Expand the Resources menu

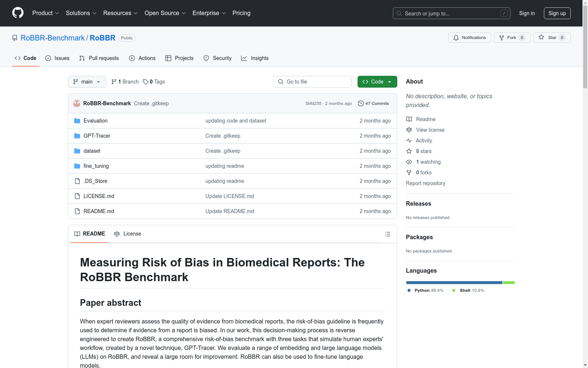pyautogui.click(x=121, y=13)
